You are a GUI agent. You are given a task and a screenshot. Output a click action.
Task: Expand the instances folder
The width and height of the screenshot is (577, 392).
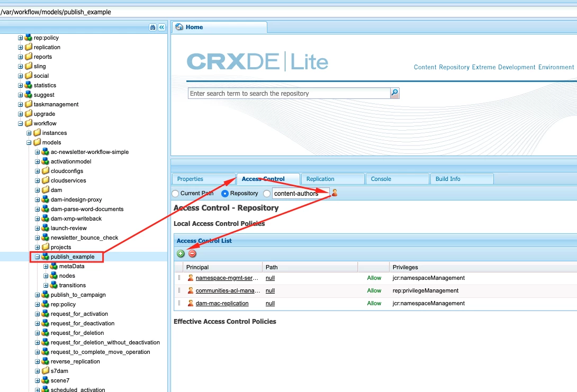tap(29, 133)
